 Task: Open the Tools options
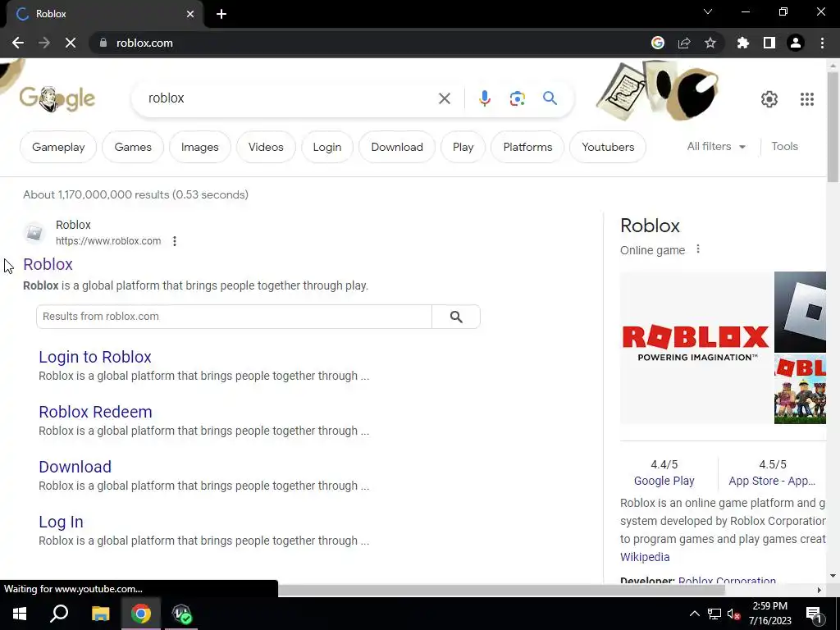(784, 146)
